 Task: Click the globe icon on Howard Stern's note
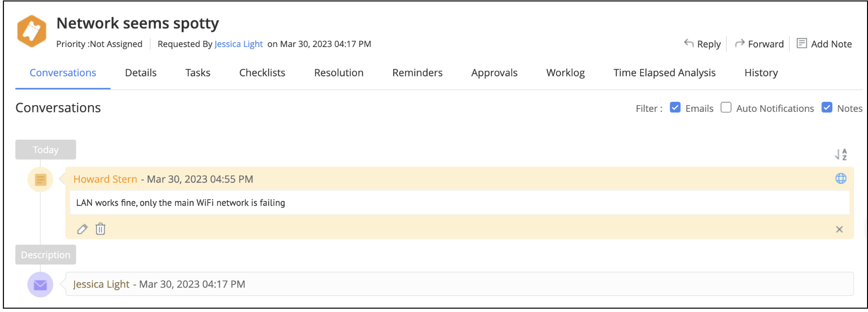click(841, 179)
